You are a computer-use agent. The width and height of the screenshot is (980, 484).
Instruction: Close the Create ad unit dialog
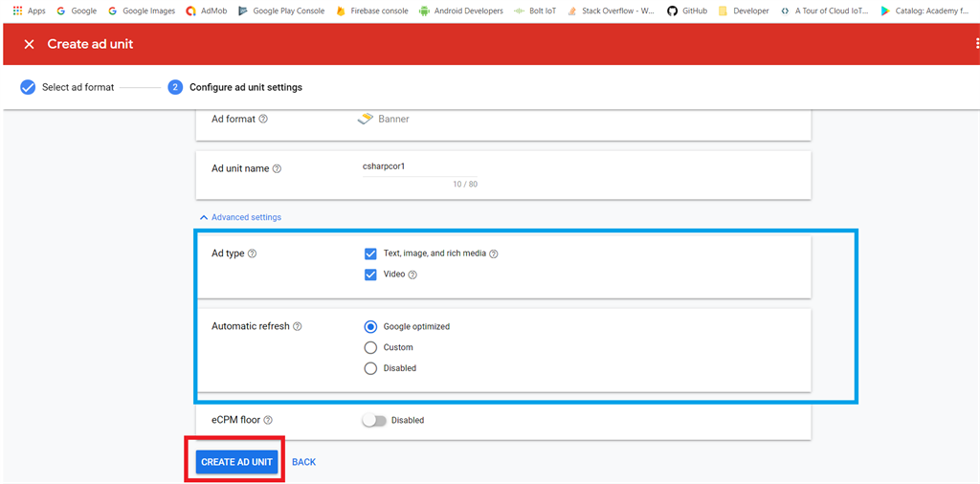(x=29, y=44)
